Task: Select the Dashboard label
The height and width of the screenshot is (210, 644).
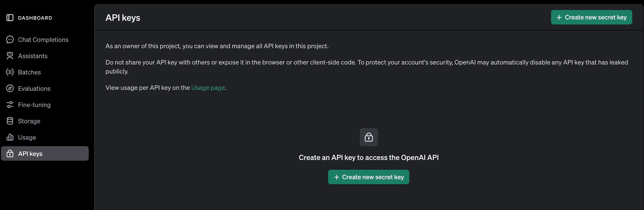Action: click(35, 18)
